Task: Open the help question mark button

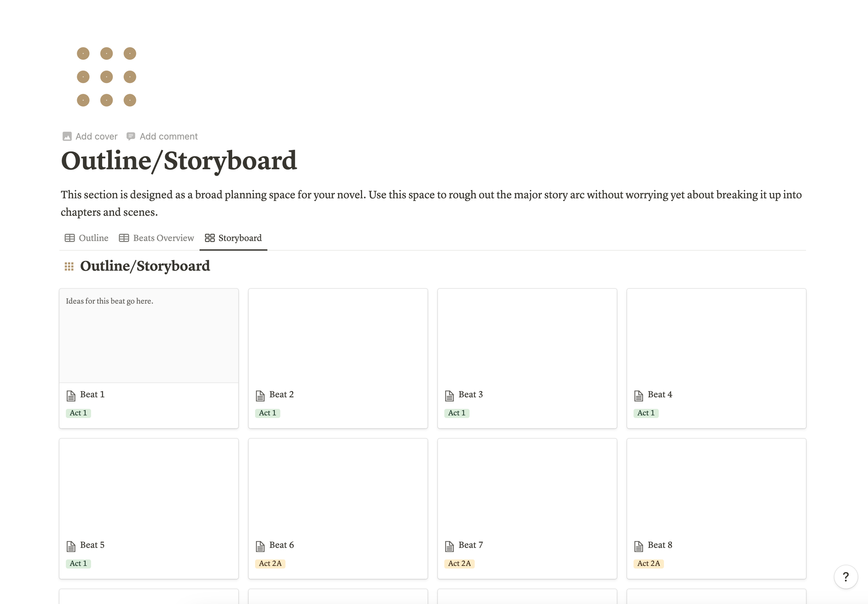Action: (845, 577)
